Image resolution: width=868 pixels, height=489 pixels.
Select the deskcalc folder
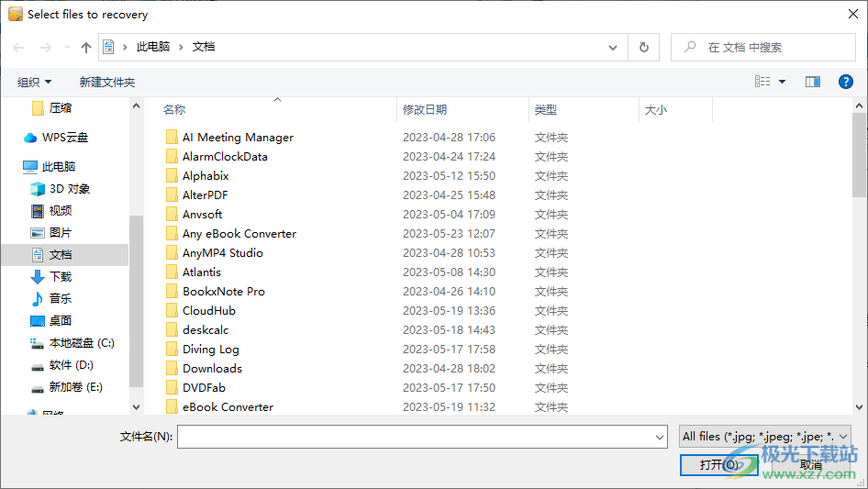click(197, 330)
